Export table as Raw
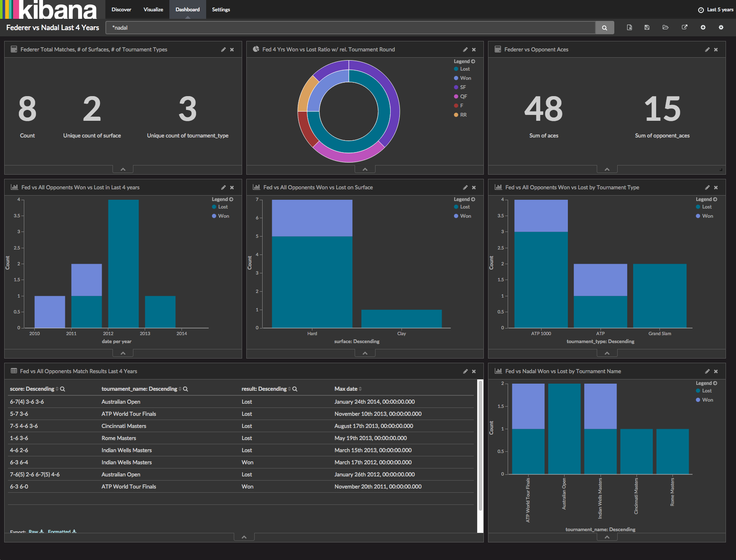 point(36,531)
